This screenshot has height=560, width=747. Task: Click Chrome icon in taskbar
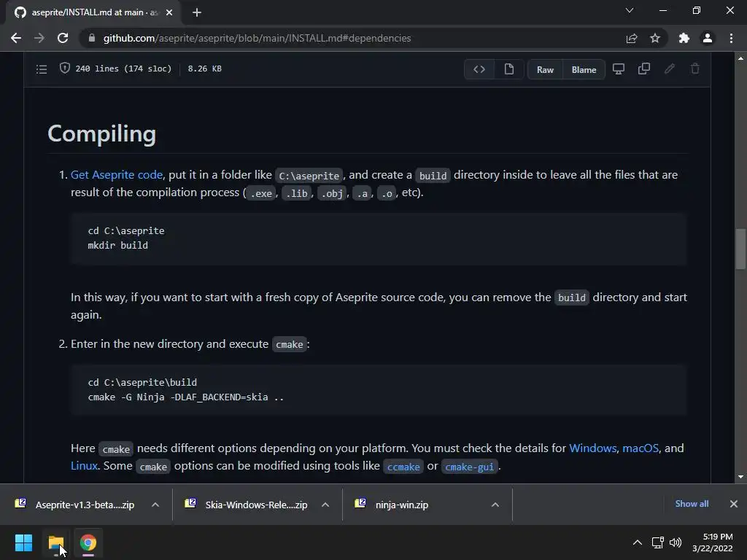(x=88, y=542)
